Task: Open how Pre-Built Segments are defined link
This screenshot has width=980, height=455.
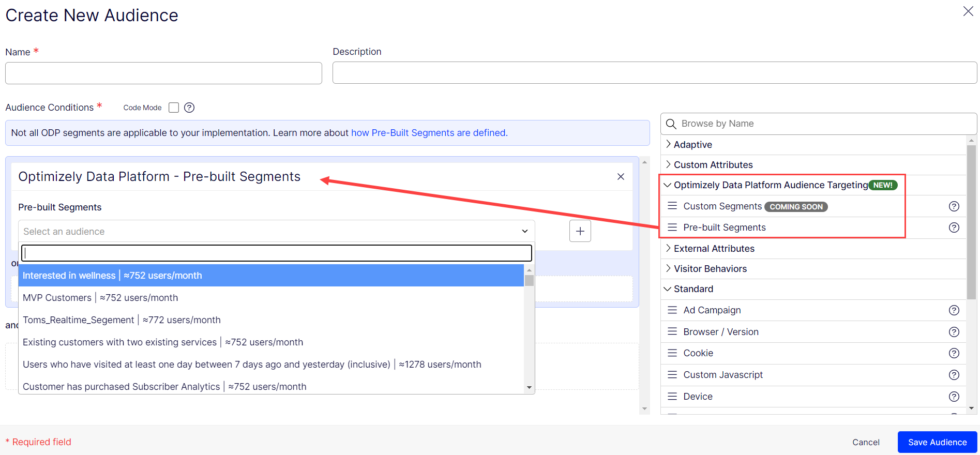Action: point(429,133)
